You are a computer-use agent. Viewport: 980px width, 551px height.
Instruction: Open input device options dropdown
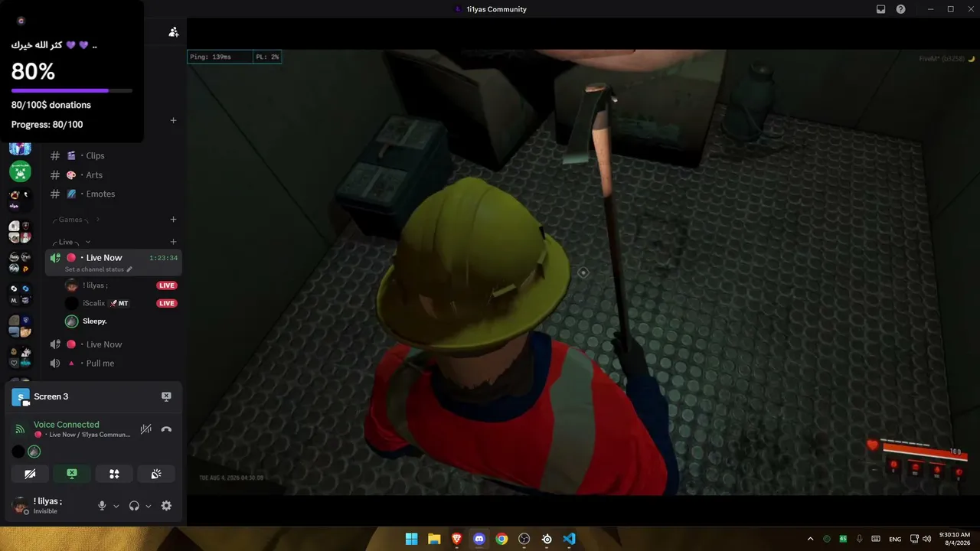(x=116, y=506)
